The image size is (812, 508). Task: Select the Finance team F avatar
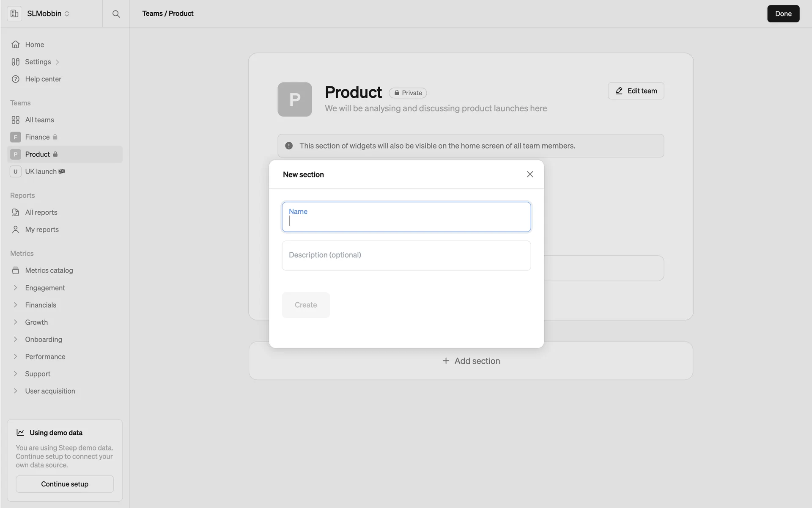(16, 137)
